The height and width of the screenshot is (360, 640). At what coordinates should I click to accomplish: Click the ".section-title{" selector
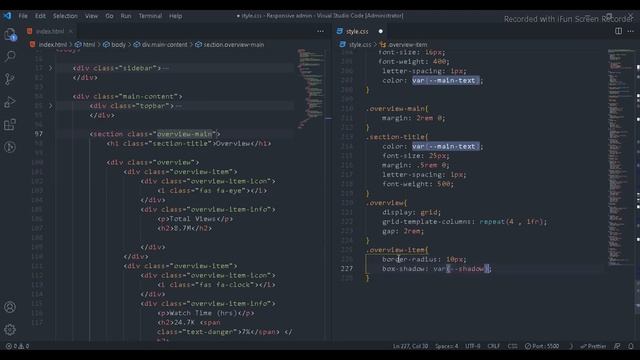397,137
